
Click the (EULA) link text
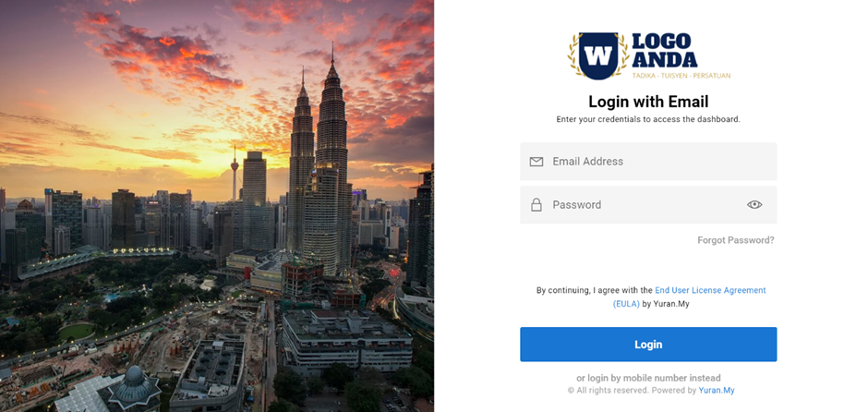(x=626, y=304)
